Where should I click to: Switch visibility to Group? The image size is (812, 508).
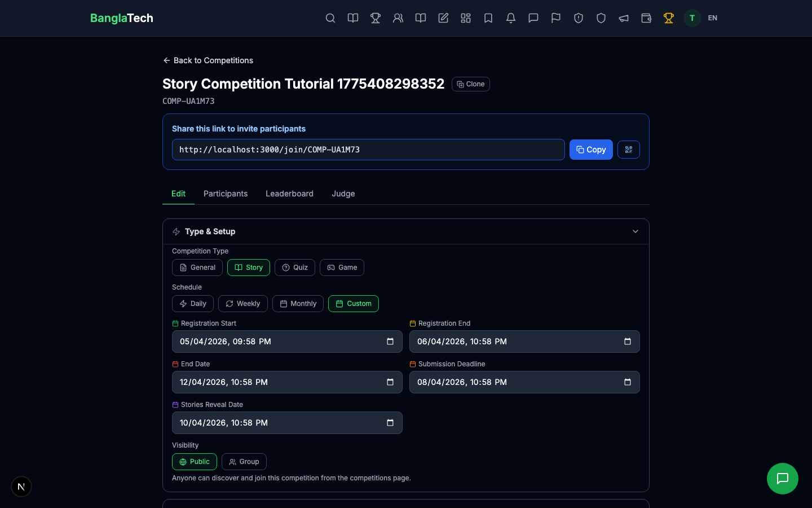tap(244, 462)
